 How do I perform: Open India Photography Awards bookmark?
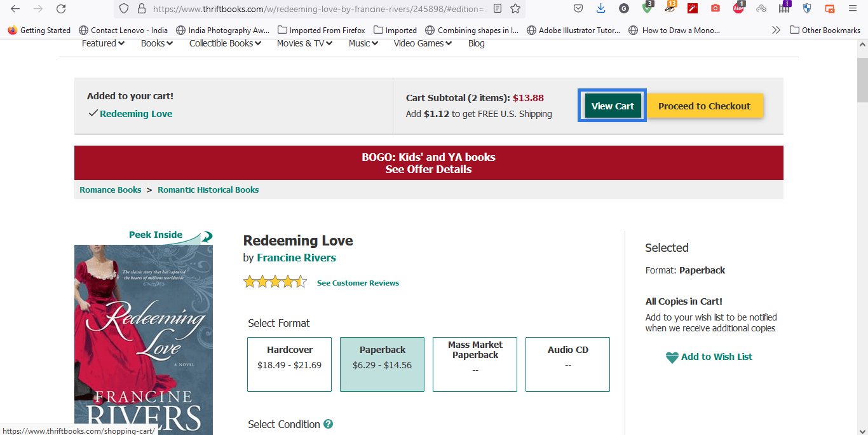pos(223,30)
